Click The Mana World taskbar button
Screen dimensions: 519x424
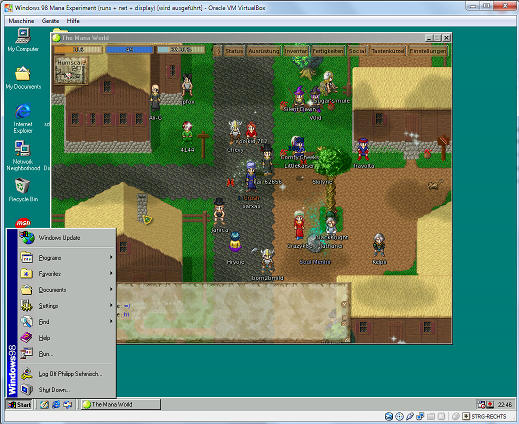[121, 405]
